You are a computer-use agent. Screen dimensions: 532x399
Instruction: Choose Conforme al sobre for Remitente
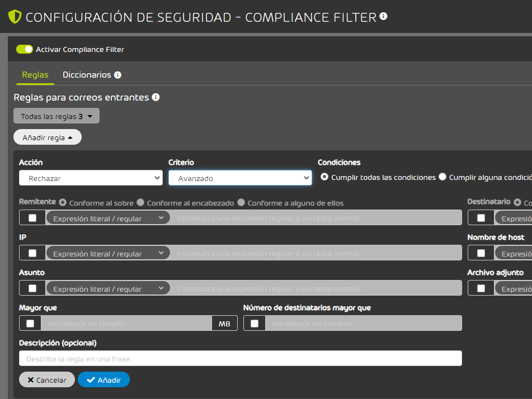(63, 203)
